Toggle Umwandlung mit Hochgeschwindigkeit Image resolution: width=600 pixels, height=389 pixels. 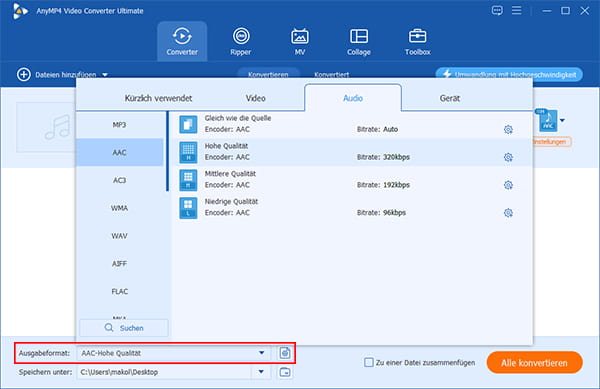coord(509,74)
